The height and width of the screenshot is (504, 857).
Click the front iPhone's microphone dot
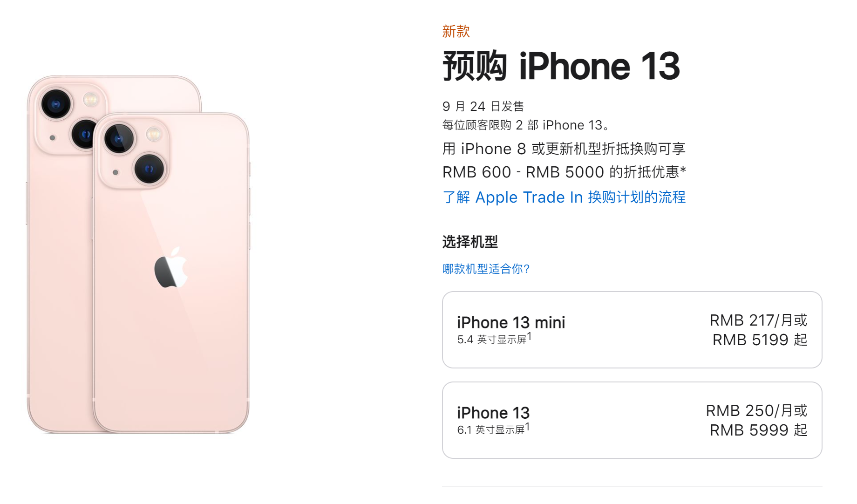(116, 172)
